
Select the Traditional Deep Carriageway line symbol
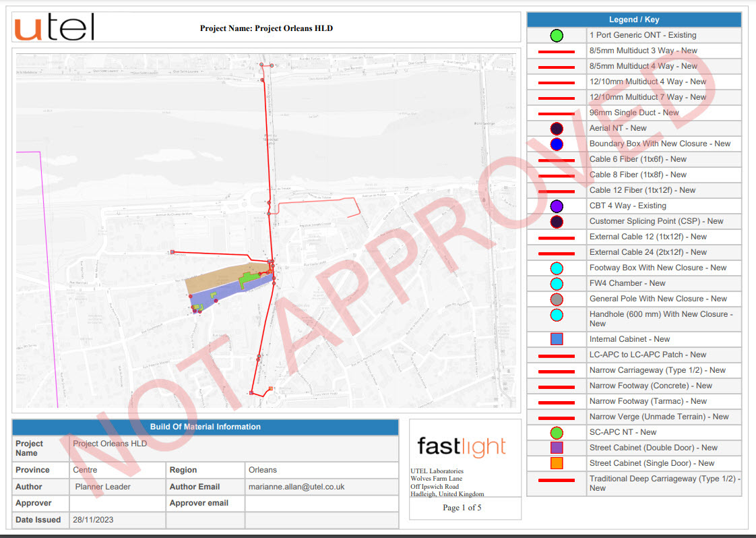[557, 480]
